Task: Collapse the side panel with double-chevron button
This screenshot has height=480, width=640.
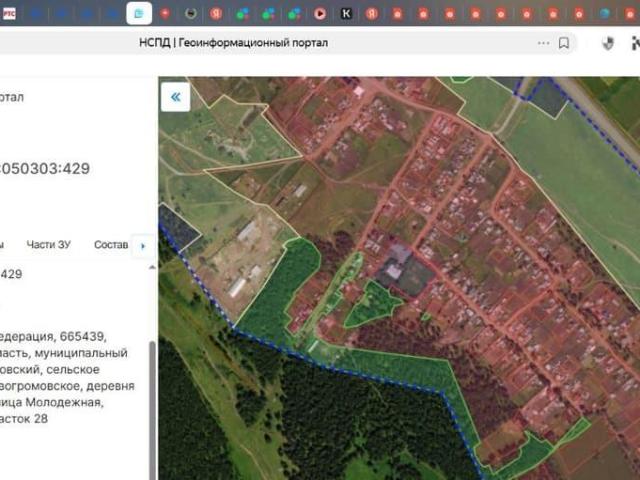Action: tap(176, 97)
